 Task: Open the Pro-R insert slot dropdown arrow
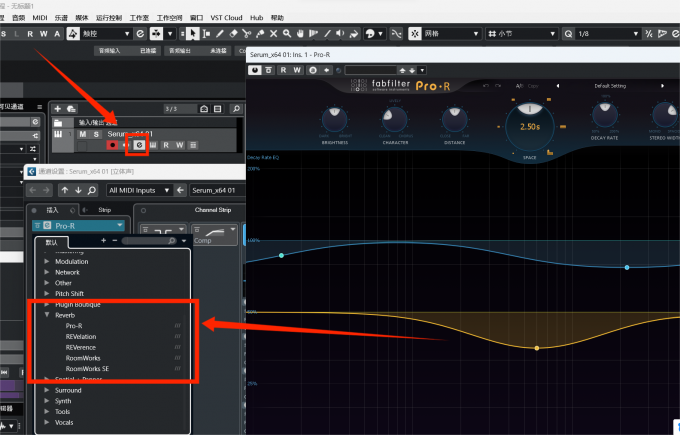coord(120,226)
